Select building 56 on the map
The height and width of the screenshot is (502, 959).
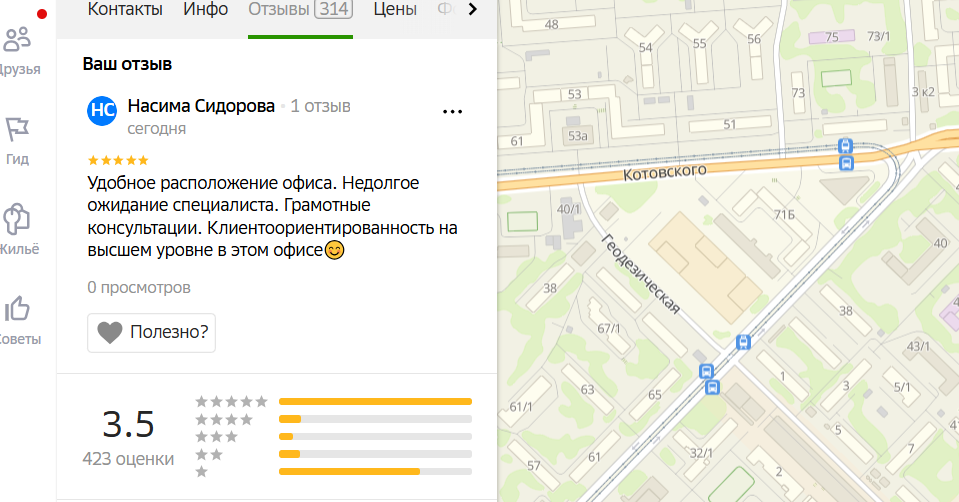coord(754,39)
